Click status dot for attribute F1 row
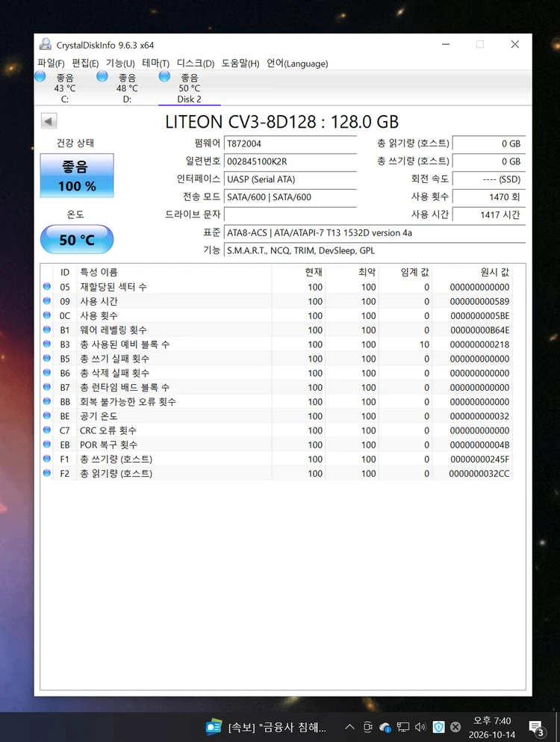The image size is (560, 742). click(x=47, y=459)
